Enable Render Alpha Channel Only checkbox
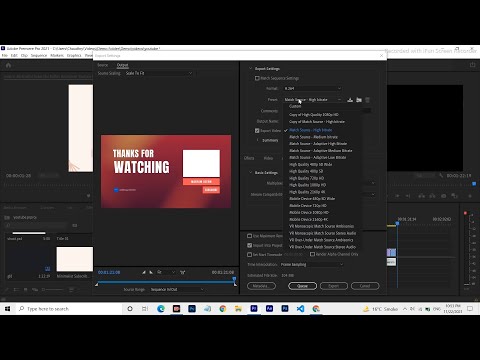 312,254
